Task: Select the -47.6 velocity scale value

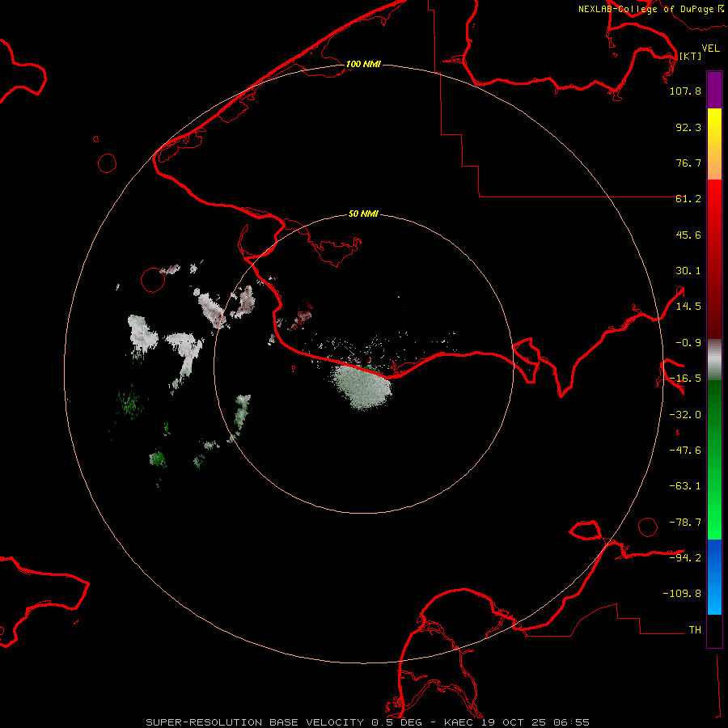Action: 685,451
